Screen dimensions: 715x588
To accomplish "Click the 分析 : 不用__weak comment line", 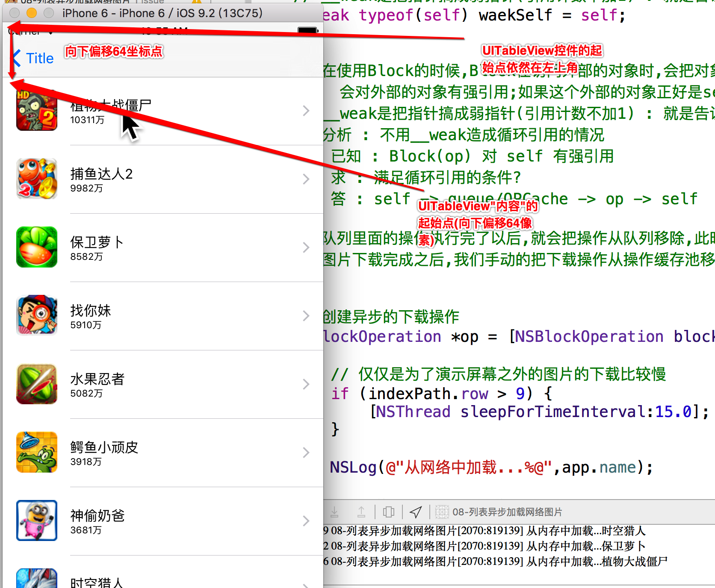I will (464, 135).
